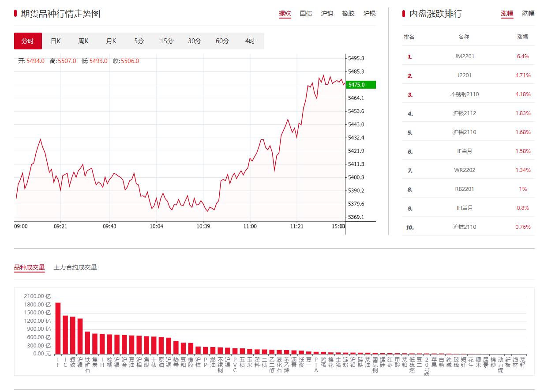Show the 4时 interval chart

(250, 41)
